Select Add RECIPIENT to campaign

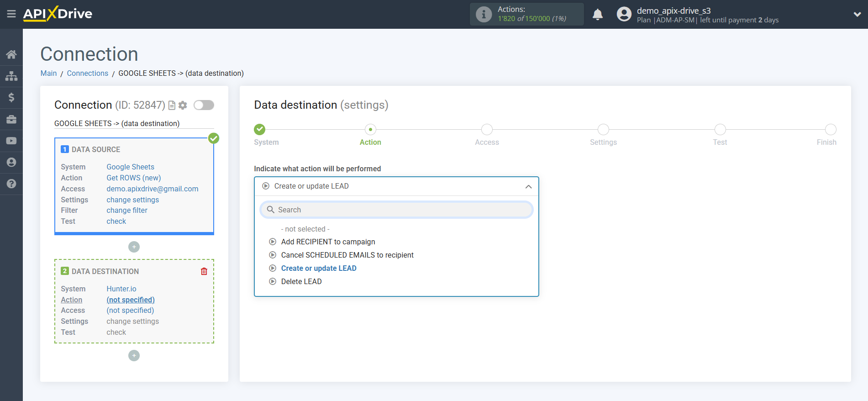[328, 242]
